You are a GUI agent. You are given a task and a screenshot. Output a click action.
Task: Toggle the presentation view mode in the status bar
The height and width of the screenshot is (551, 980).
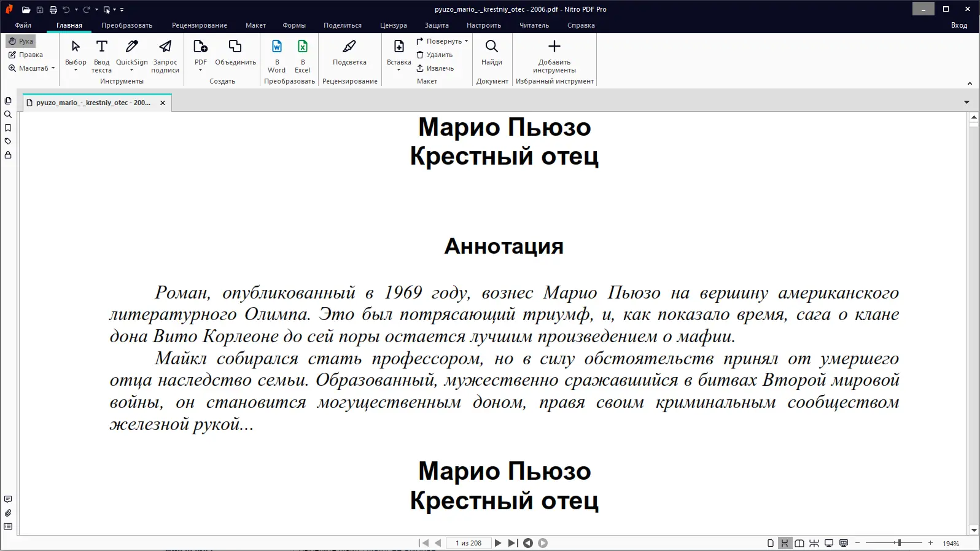coord(844,543)
